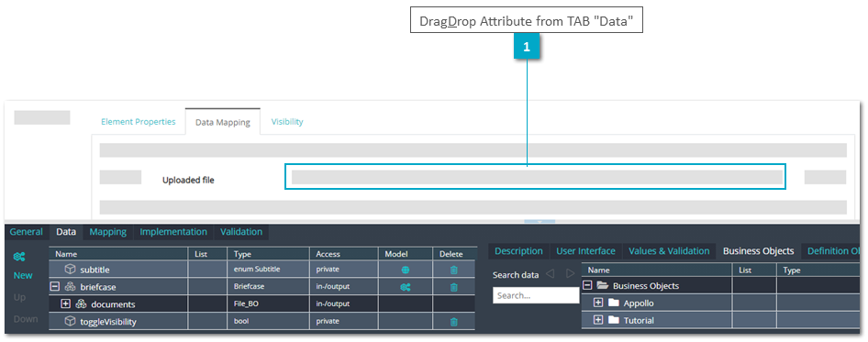The width and height of the screenshot is (868, 342).
Task: Click into the Search data field
Action: [536, 295]
